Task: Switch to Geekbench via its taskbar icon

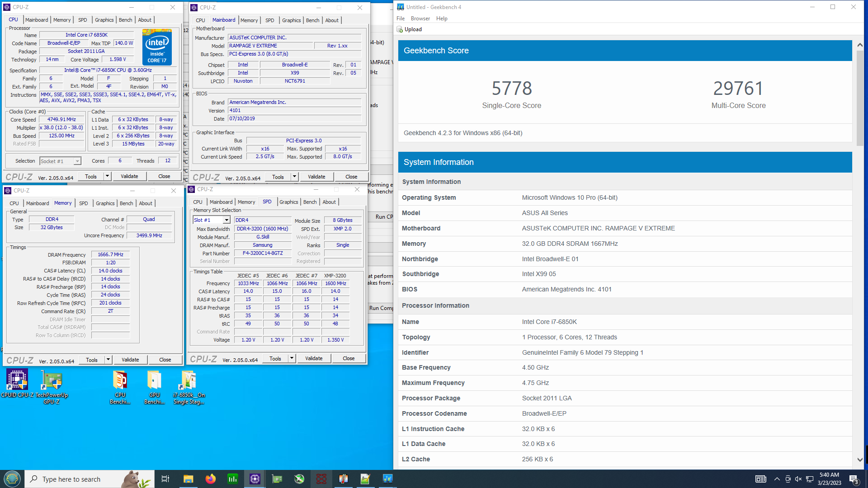Action: pyautogui.click(x=387, y=479)
